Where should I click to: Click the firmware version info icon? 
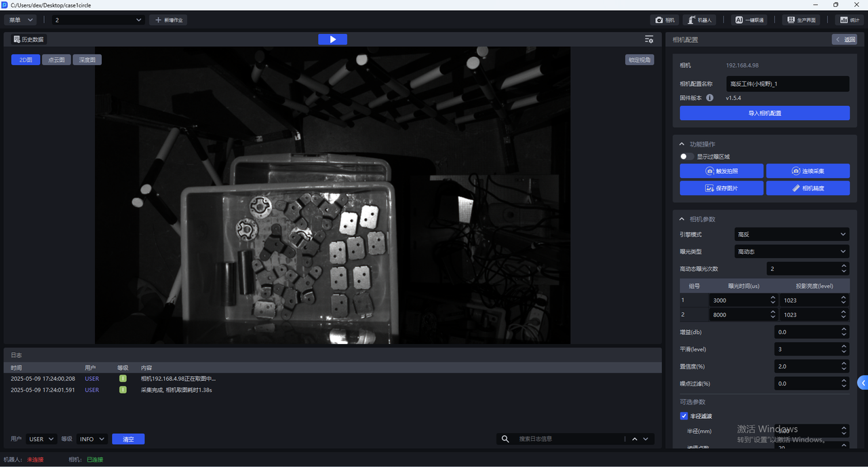[710, 98]
